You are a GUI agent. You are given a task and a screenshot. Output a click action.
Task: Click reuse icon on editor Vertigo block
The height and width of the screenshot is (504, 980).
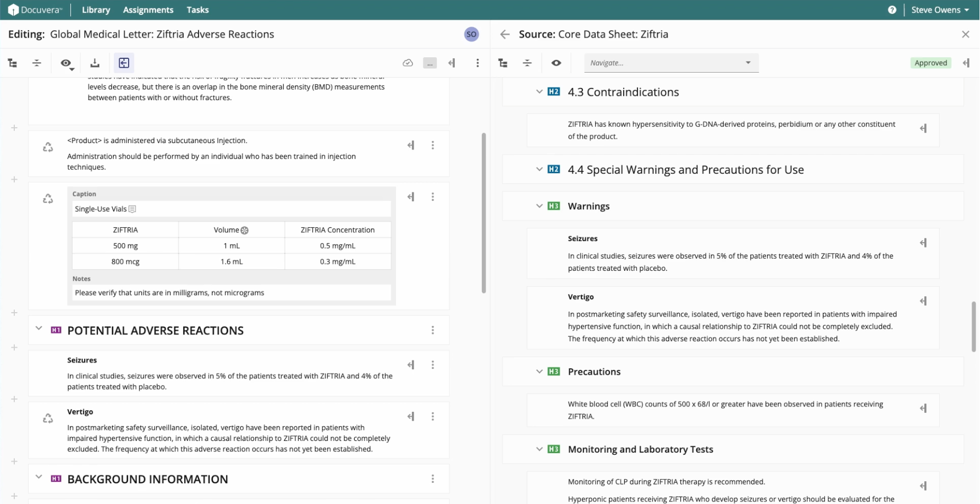48,418
